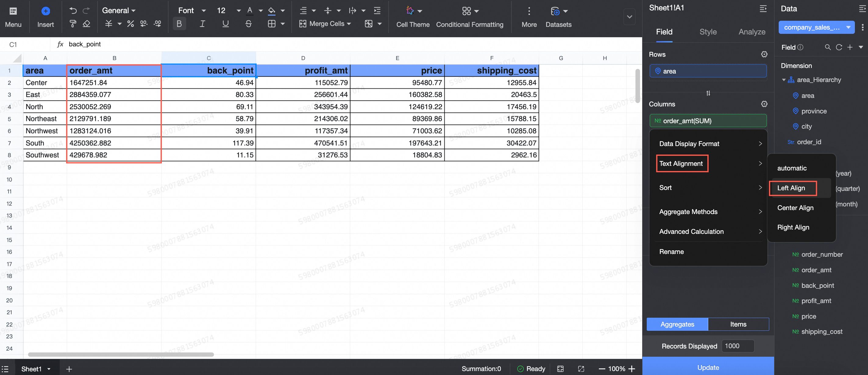Click the font color icon
Screen dimensions: 868x375
point(250,11)
